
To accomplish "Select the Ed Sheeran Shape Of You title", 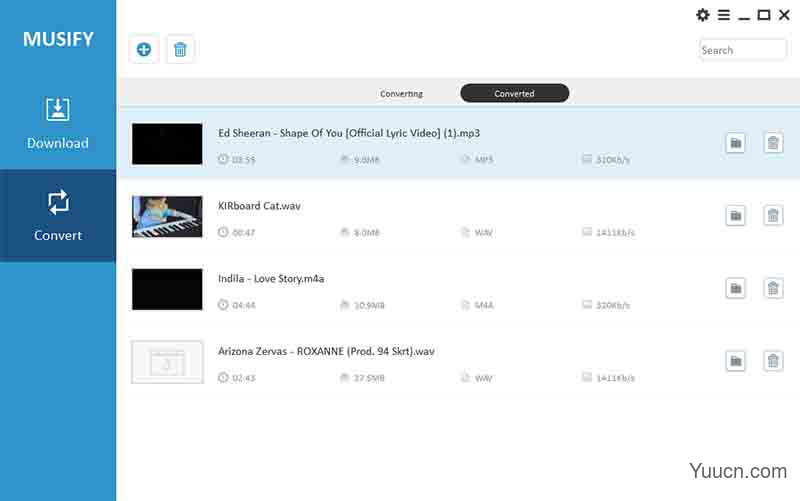I will point(349,133).
